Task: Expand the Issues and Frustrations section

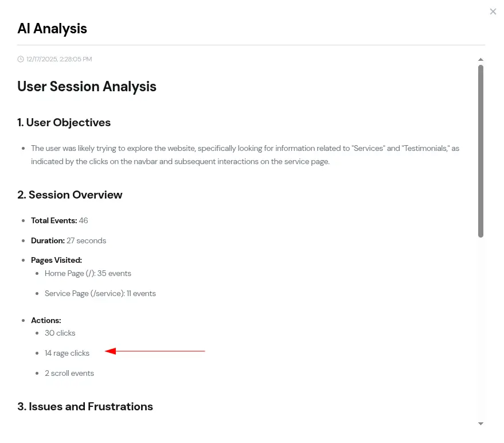Action: (85, 406)
